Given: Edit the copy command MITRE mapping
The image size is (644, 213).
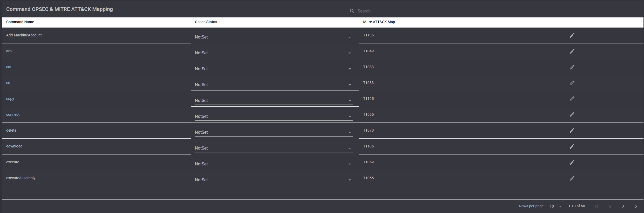Looking at the screenshot, I should tap(572, 99).
